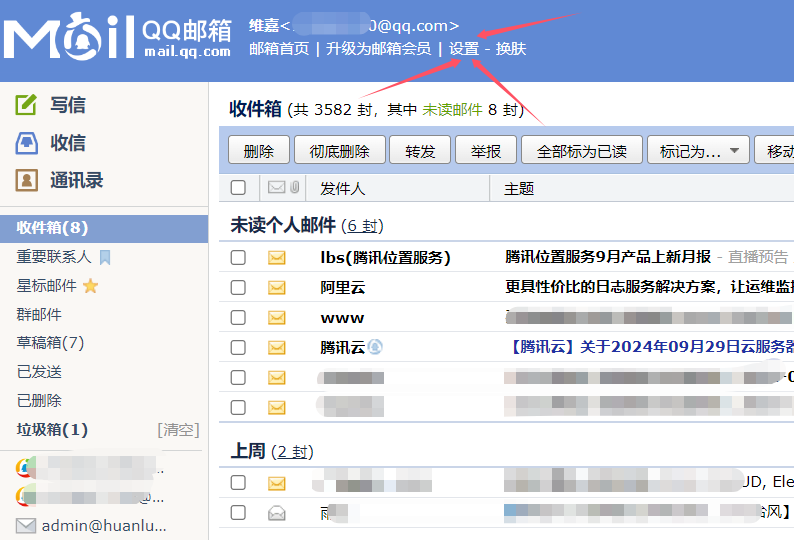This screenshot has width=794, height=540.
Task: Open 垃圾箱(1) folder
Action: 52,430
